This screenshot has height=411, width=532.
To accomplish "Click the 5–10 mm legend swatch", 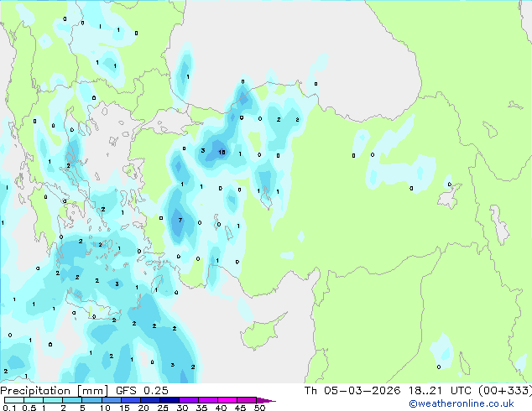I will tap(91, 400).
